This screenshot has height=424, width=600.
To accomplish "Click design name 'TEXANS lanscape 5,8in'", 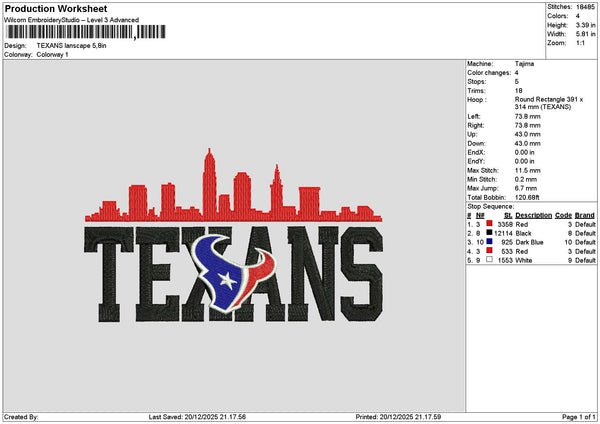I will tap(72, 46).
